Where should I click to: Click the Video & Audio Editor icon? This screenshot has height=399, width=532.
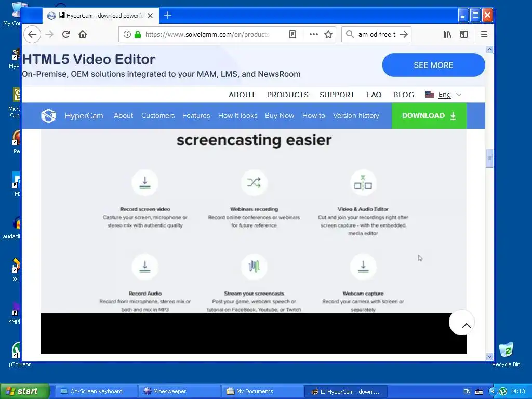[x=363, y=182]
